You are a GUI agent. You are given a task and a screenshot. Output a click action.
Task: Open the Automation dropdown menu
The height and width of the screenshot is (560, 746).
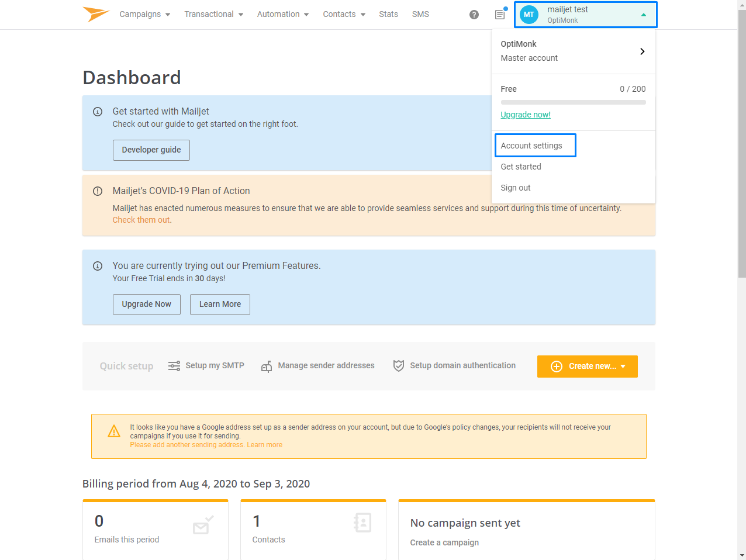click(x=283, y=14)
